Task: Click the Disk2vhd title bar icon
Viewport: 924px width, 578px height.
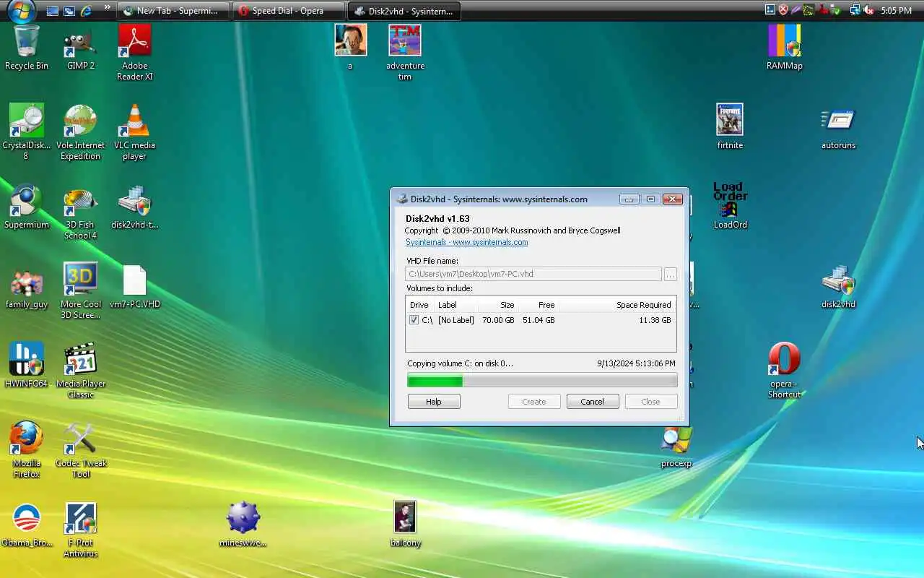Action: (x=402, y=199)
